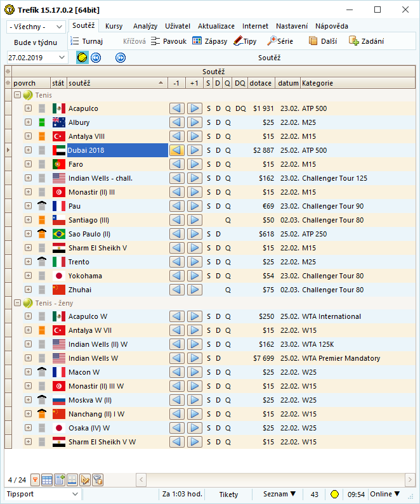Click the orange filter funnel icon at bottom

click(36, 479)
